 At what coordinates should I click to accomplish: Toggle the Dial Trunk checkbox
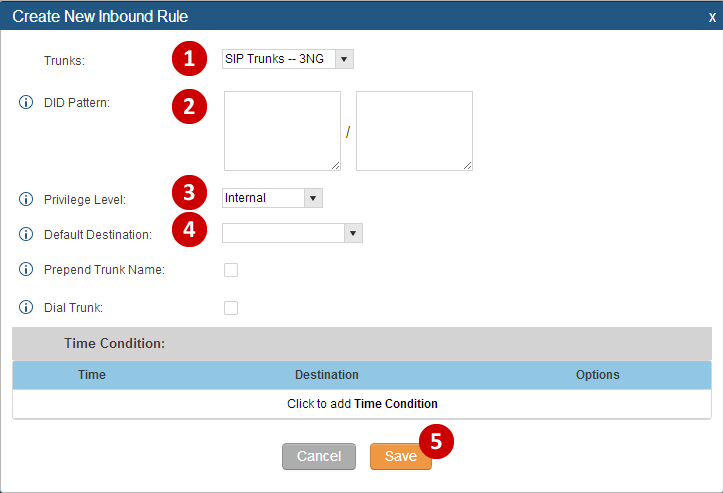tap(231, 308)
